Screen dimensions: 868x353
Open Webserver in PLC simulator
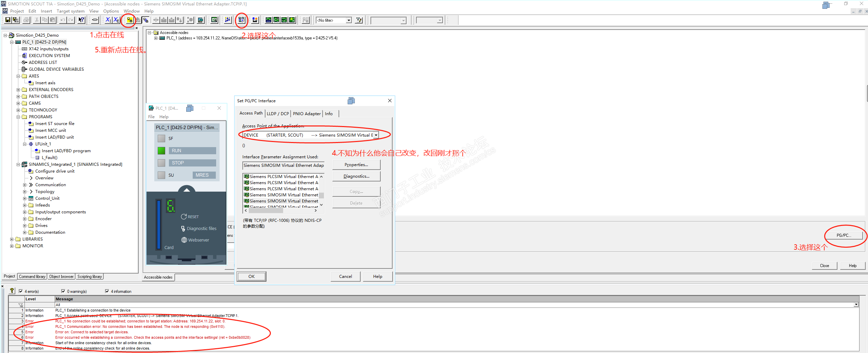[195, 240]
